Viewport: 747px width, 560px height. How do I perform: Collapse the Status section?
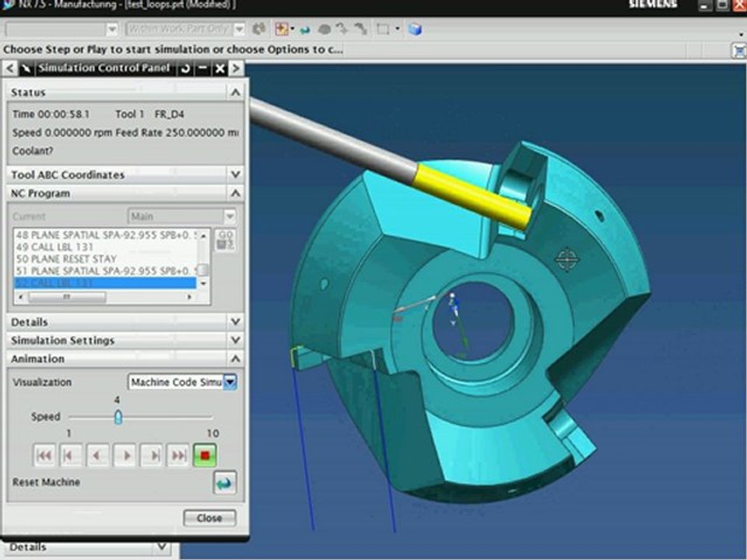click(x=236, y=93)
